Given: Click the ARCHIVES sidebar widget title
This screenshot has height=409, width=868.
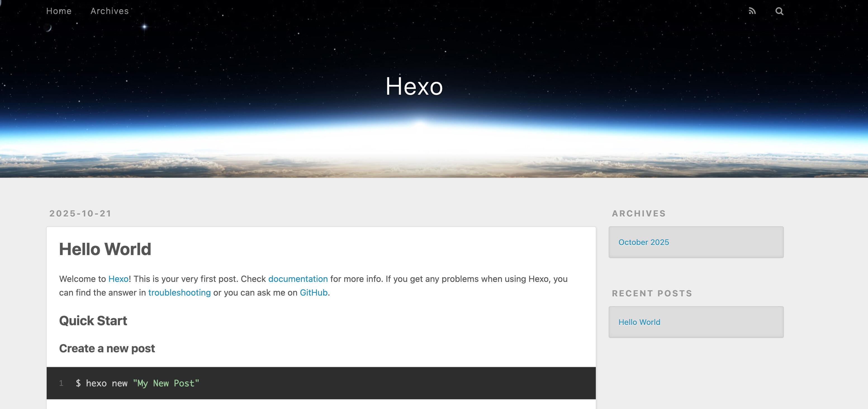Looking at the screenshot, I should point(639,214).
